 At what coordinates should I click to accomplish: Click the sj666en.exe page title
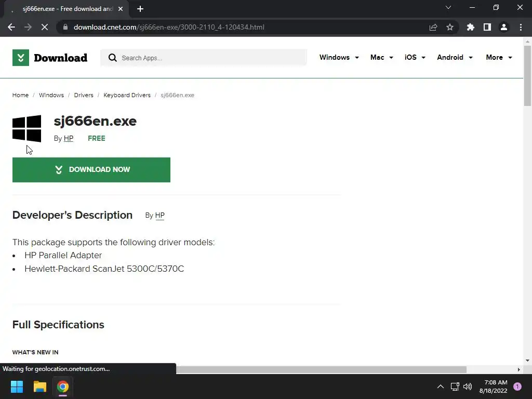tap(96, 121)
